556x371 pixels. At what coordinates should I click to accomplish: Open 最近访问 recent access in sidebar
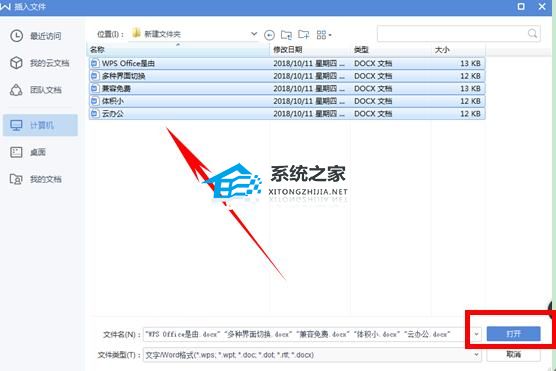point(36,36)
